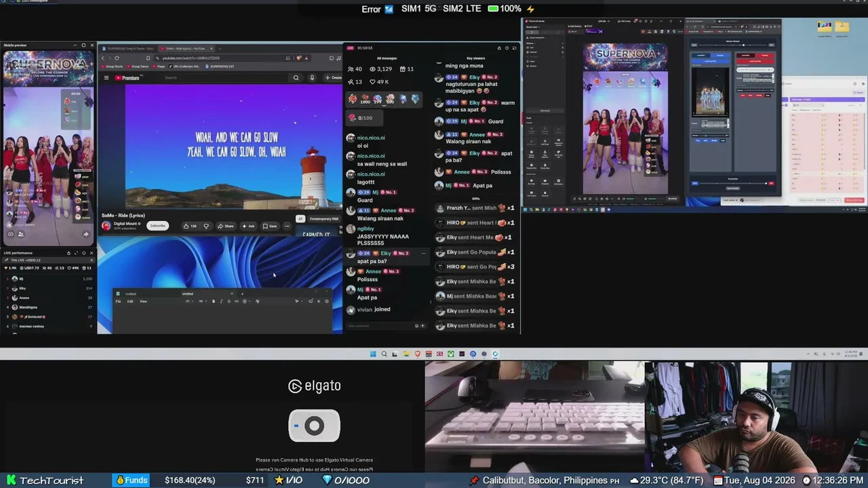The height and width of the screenshot is (488, 868).
Task: Open the Edit menu in Untitled editor
Action: click(x=130, y=302)
